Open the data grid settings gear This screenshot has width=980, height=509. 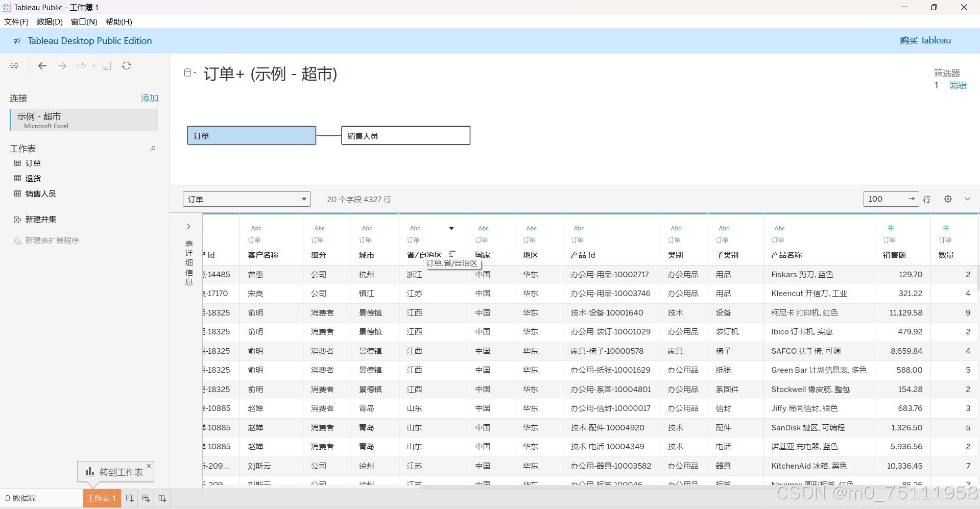tap(948, 199)
